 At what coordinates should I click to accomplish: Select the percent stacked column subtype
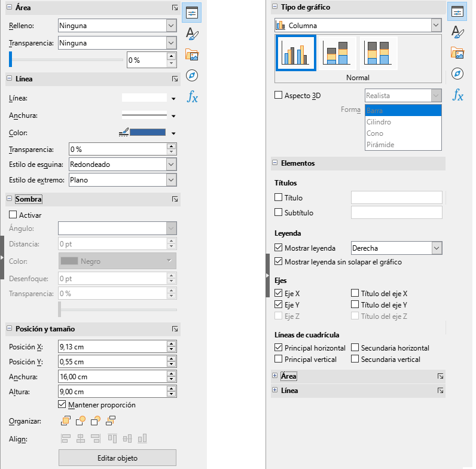point(378,53)
